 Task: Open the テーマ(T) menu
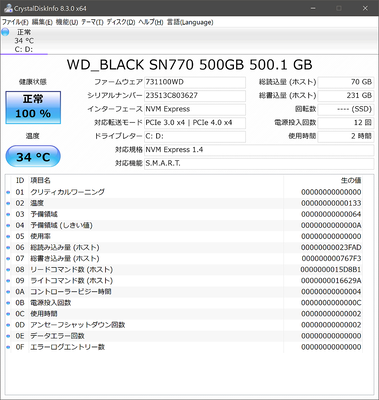(92, 22)
